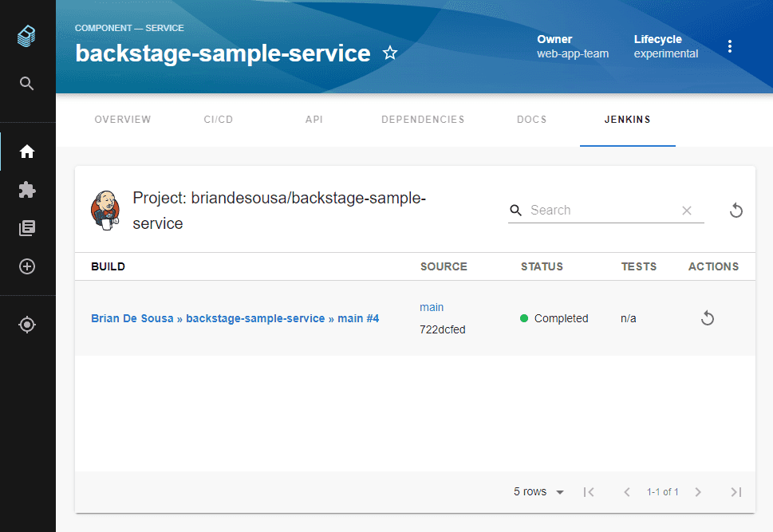Go to previous page of builds

pyautogui.click(x=626, y=491)
